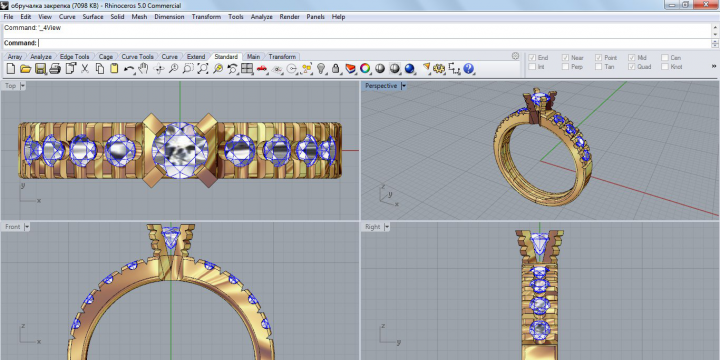Toggle the Quad osnap checkbox

coord(631,67)
